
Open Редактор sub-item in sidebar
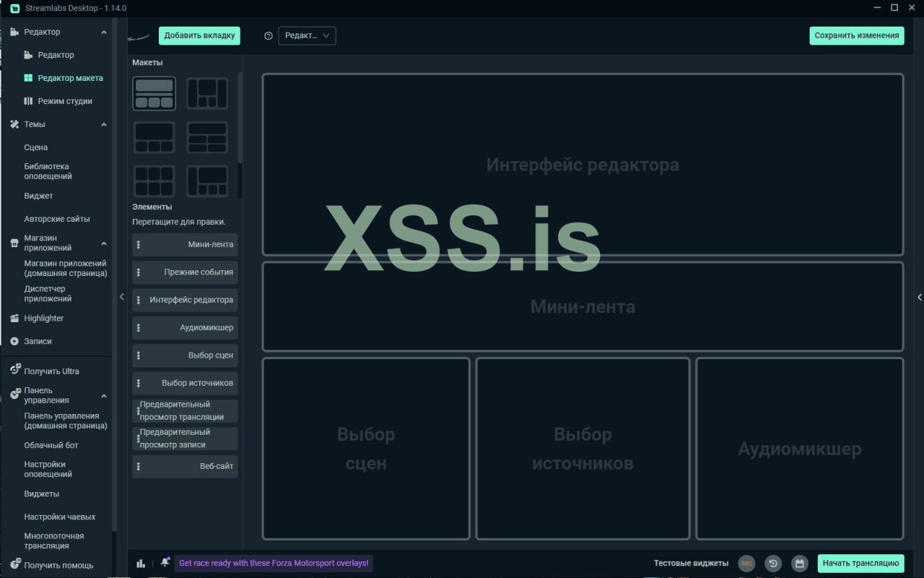(56, 55)
